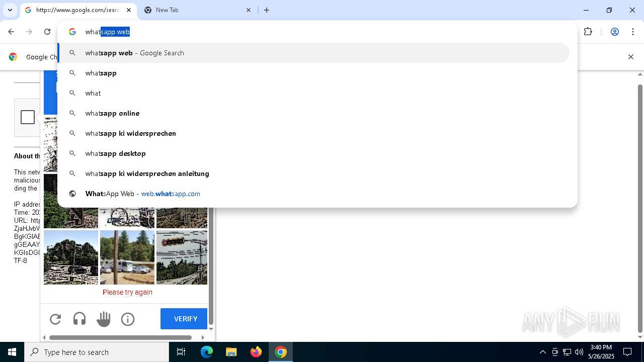The height and width of the screenshot is (362, 644).
Task: Open captcha info help icon
Action: tap(128, 319)
